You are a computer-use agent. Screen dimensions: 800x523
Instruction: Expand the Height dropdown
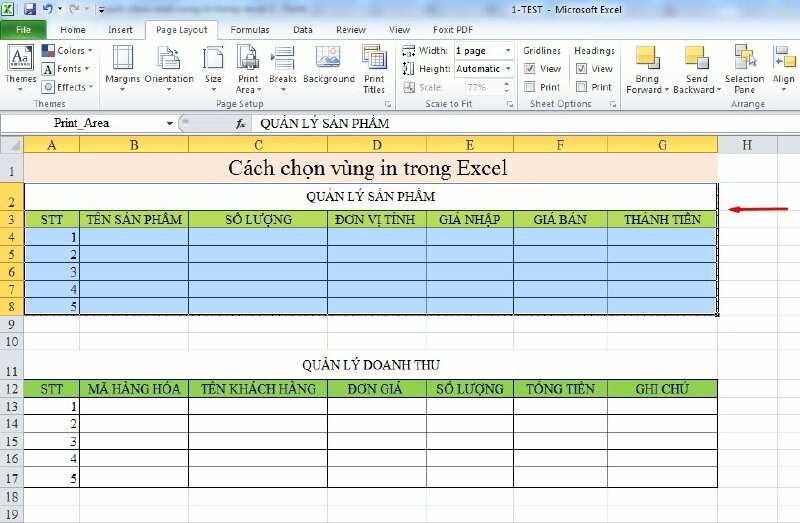click(x=508, y=69)
